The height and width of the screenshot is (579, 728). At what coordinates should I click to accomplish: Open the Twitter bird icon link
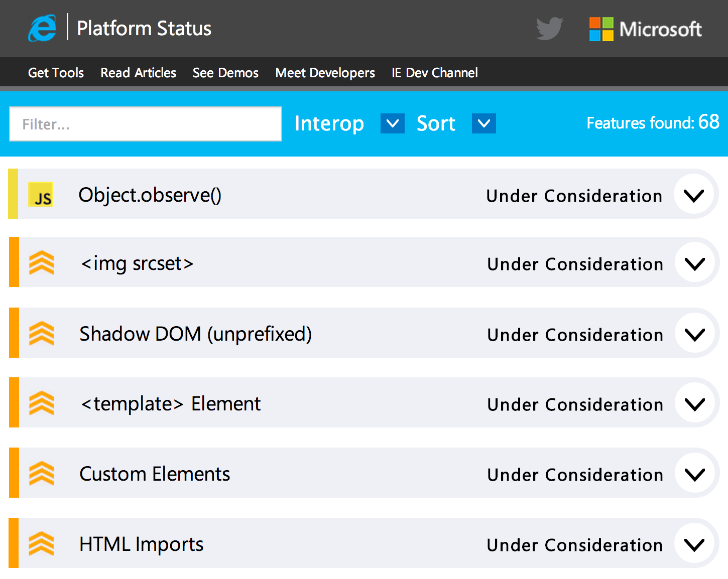tap(550, 29)
